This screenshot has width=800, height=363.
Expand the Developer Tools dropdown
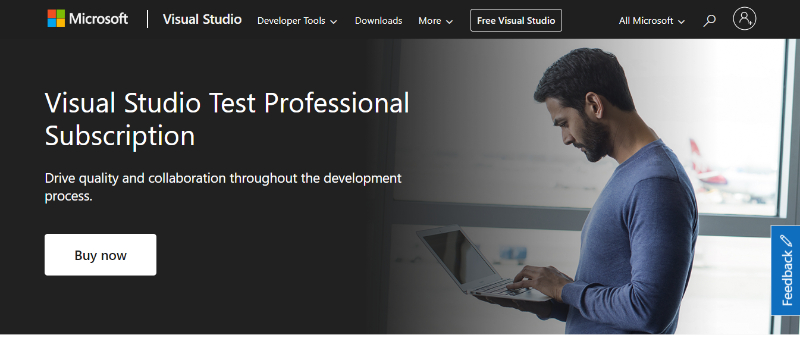coord(297,21)
